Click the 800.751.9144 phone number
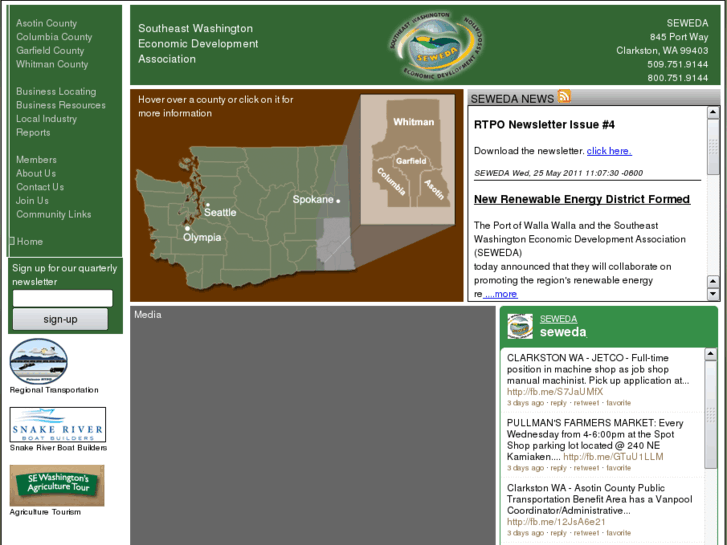This screenshot has width=727, height=545. click(677, 78)
